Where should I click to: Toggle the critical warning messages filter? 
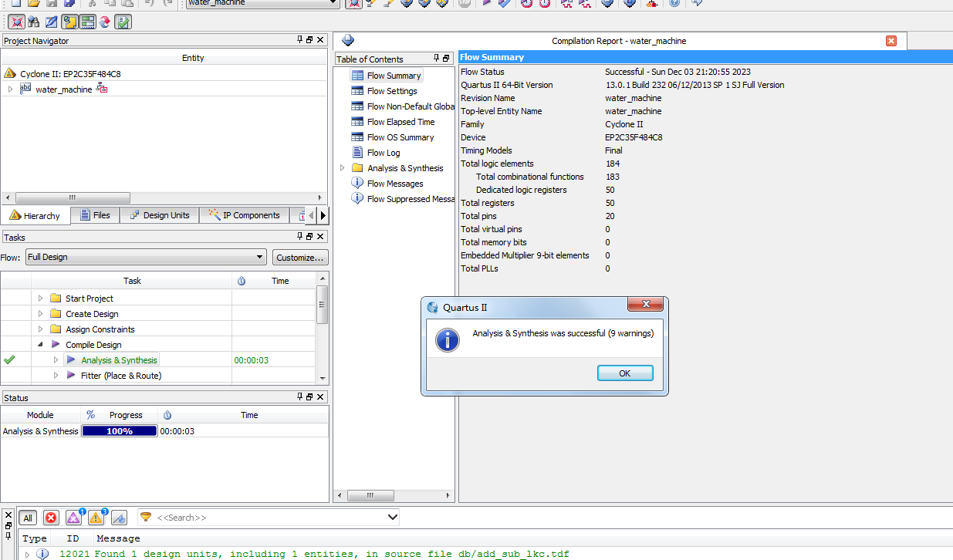pos(74,518)
